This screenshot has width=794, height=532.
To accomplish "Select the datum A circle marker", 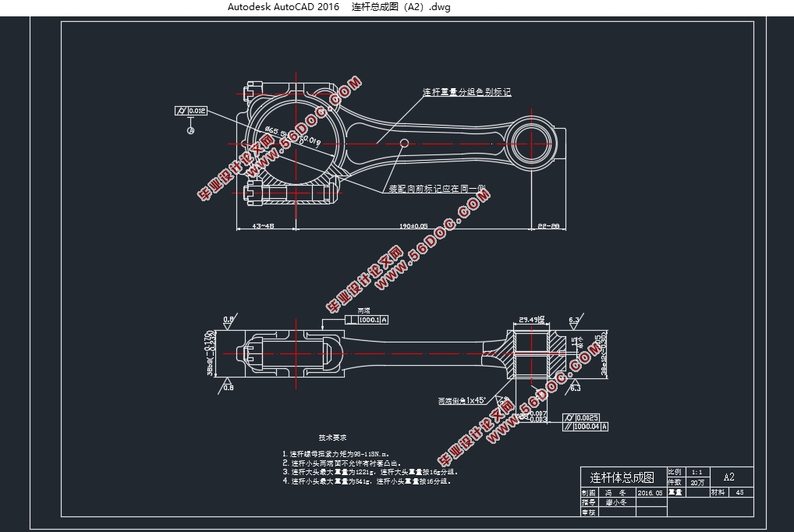I will (190, 131).
